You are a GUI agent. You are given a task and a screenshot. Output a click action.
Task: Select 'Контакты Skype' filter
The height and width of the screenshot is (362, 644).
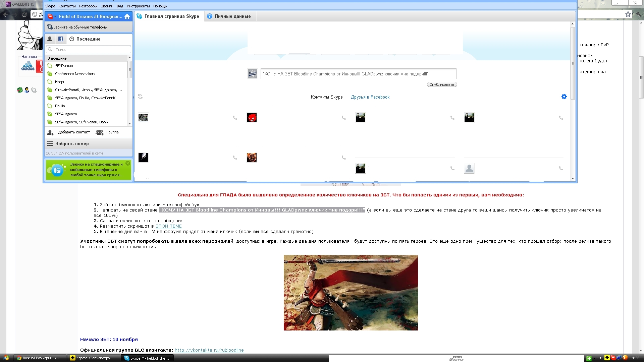326,97
